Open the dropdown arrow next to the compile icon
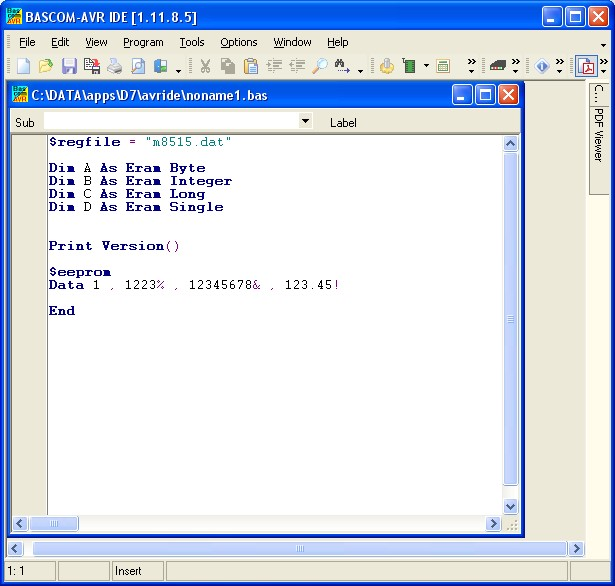This screenshot has height=586, width=615. pyautogui.click(x=426, y=66)
